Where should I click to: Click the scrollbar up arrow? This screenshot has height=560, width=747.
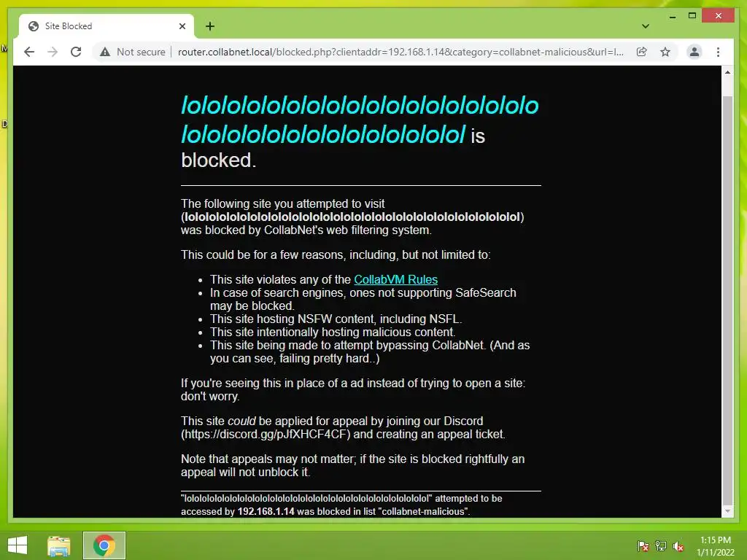(x=727, y=72)
